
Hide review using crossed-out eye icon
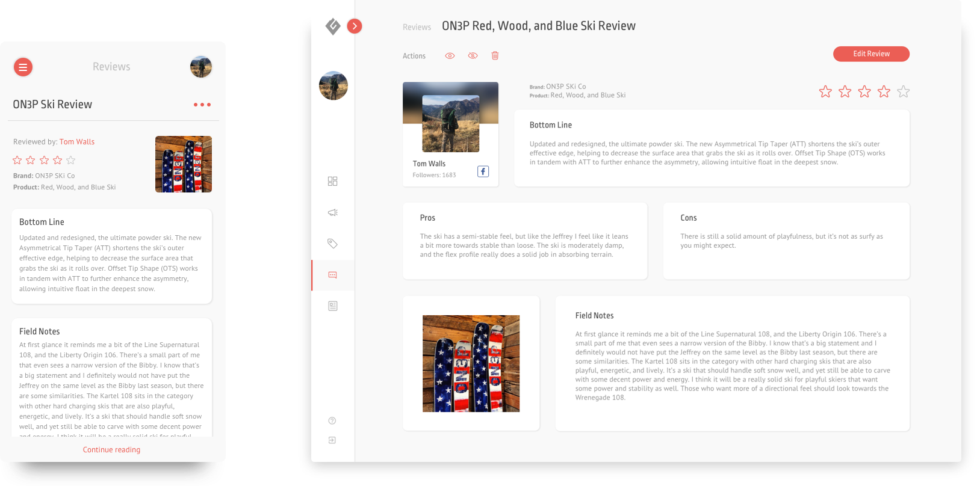pyautogui.click(x=473, y=55)
